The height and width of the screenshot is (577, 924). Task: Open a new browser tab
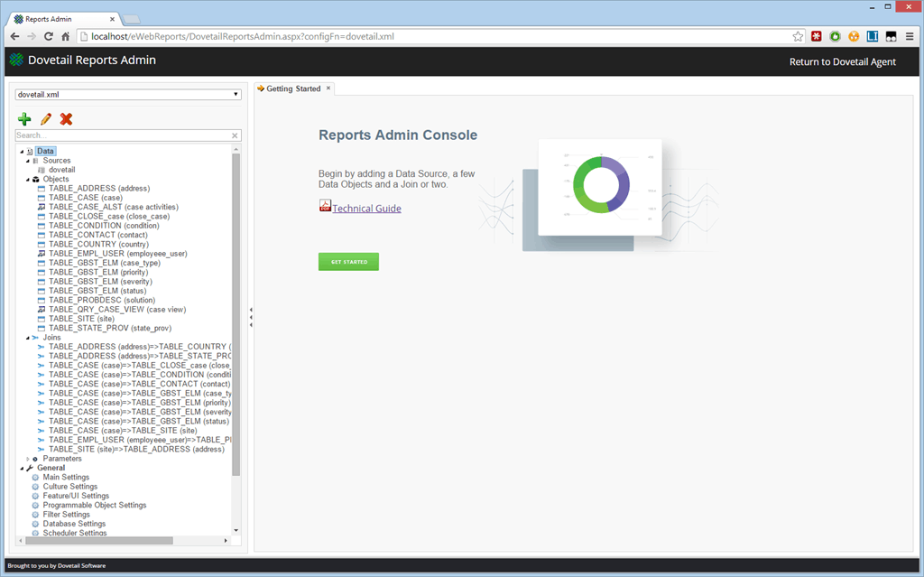tap(131, 20)
